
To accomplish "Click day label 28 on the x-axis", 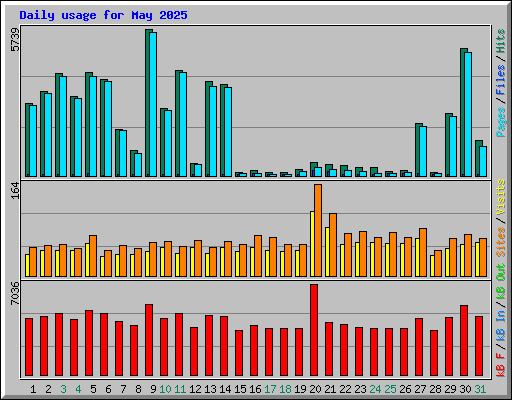I will click(435, 389).
